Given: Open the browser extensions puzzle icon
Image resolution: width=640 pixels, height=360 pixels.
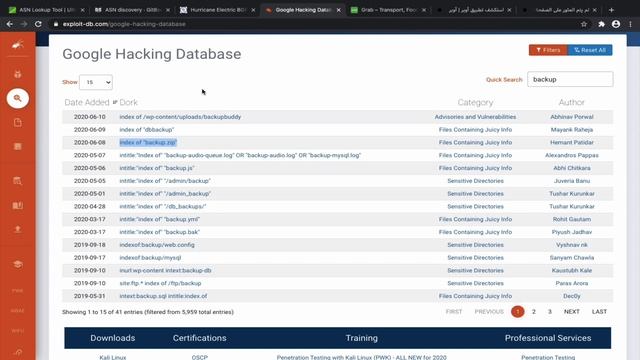Looking at the screenshot, I should (x=601, y=24).
